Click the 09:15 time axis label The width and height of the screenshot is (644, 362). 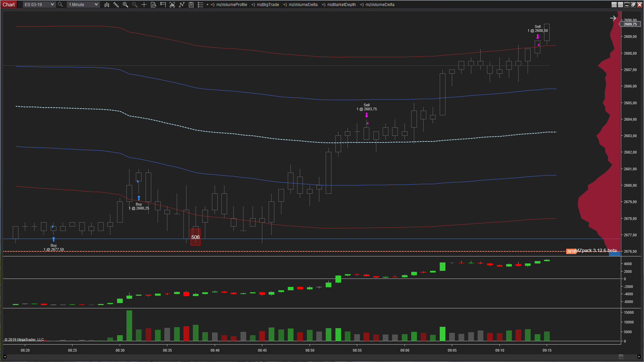click(x=547, y=350)
